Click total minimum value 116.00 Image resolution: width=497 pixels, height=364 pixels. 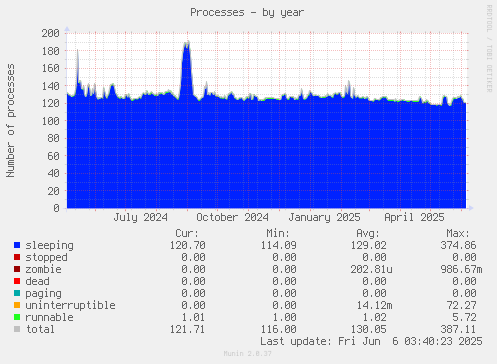point(278,329)
